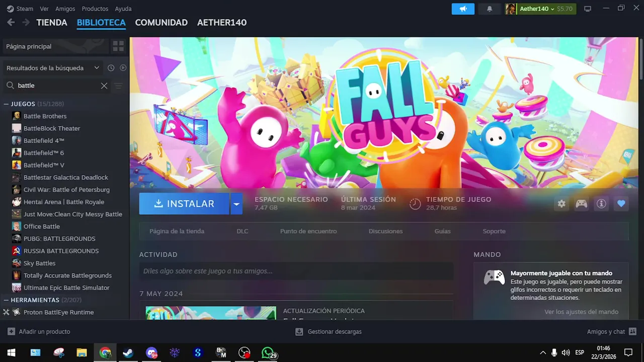This screenshot has width=644, height=362.
Task: Click the add product plus icon
Action: (x=11, y=332)
